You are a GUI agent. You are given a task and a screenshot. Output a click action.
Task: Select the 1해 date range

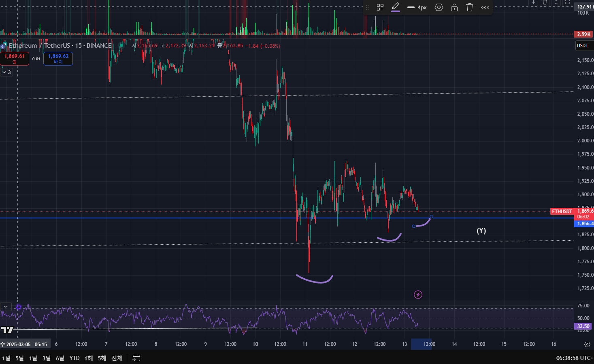(x=89, y=358)
